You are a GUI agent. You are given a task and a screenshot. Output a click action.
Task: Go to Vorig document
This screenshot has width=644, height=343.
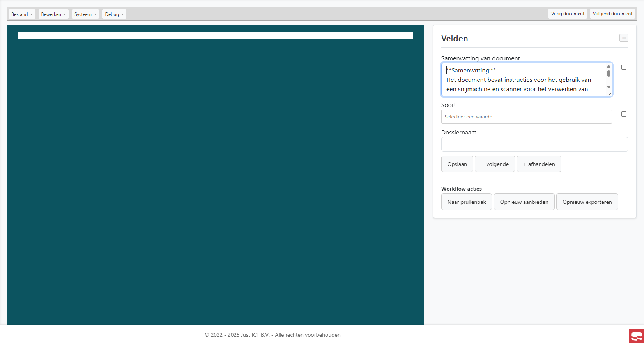click(568, 14)
